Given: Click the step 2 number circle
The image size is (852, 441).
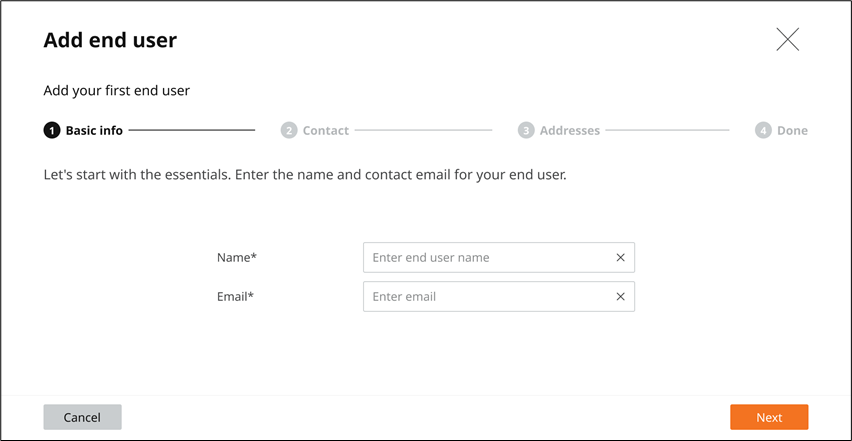Looking at the screenshot, I should coord(289,130).
